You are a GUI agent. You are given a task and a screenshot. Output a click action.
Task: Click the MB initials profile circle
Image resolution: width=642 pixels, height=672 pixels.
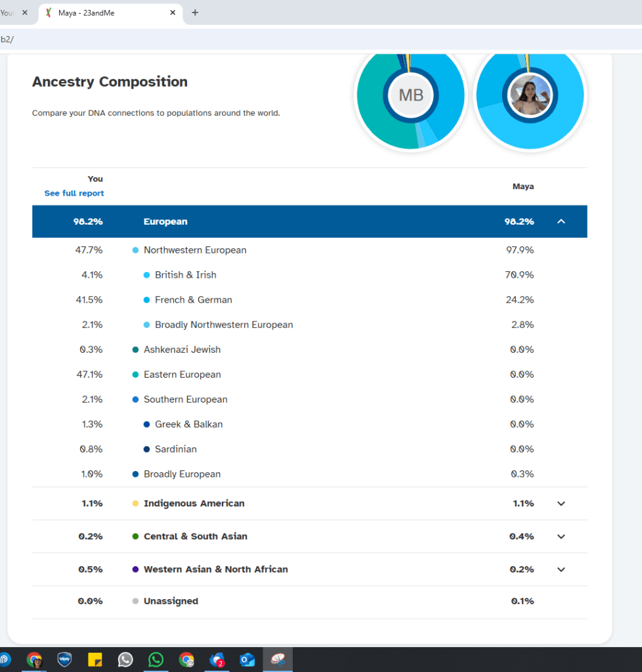tap(411, 95)
